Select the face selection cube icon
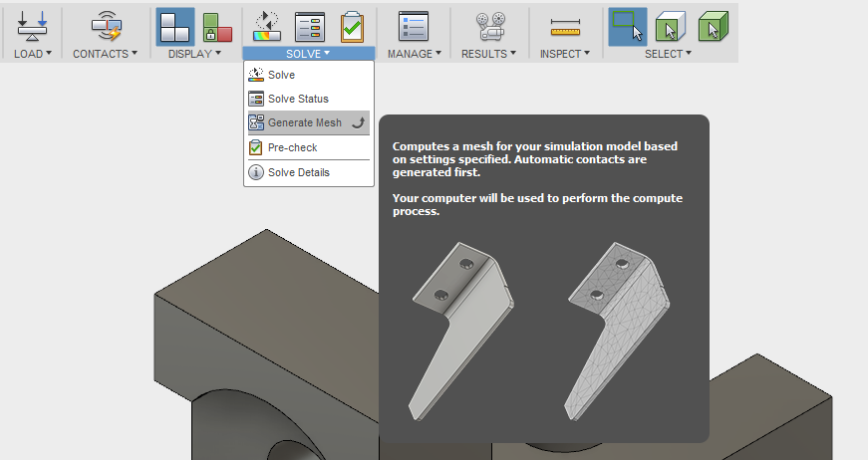 click(671, 26)
